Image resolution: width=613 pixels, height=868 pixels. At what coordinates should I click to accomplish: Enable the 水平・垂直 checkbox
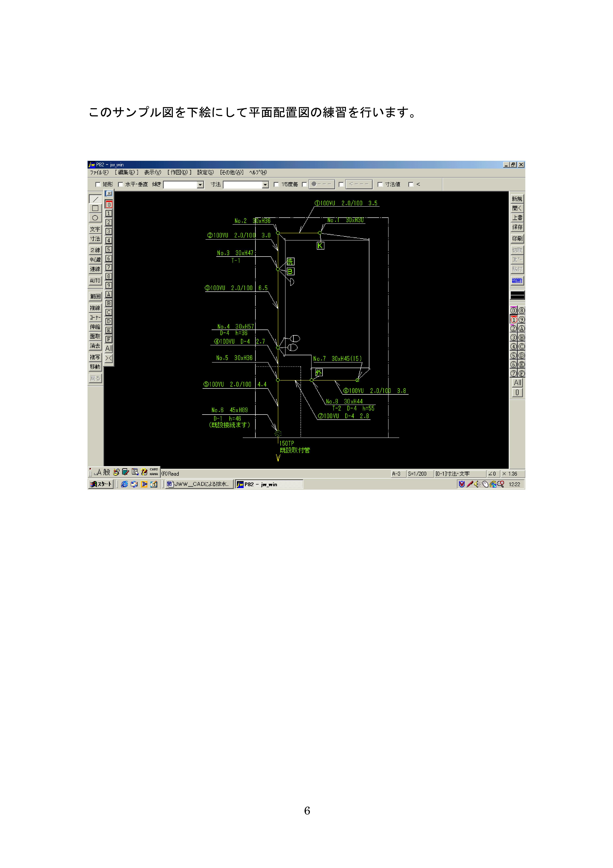click(120, 185)
